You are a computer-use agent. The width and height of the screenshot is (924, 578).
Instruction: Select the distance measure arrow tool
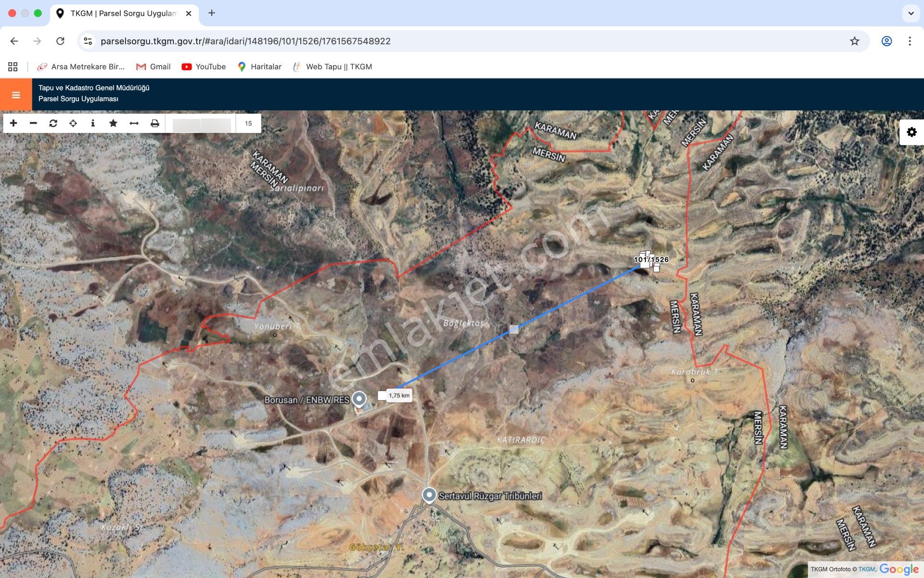(134, 123)
